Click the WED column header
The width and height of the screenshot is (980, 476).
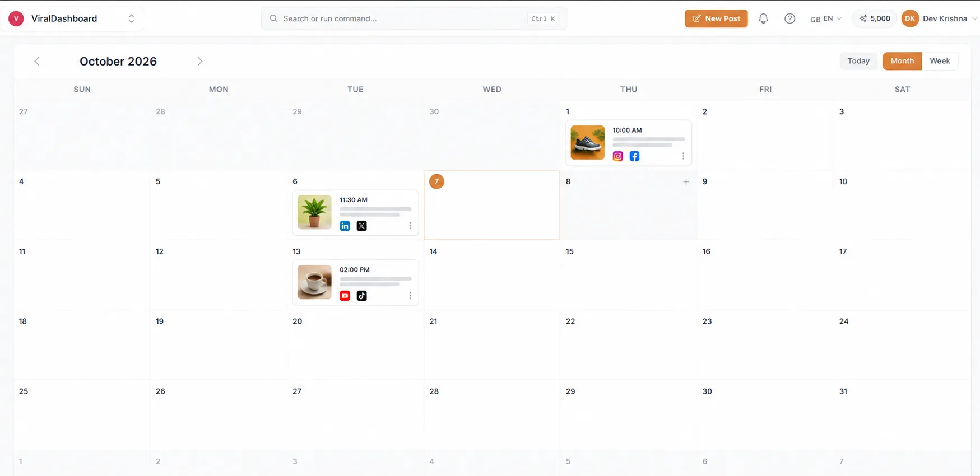point(492,89)
